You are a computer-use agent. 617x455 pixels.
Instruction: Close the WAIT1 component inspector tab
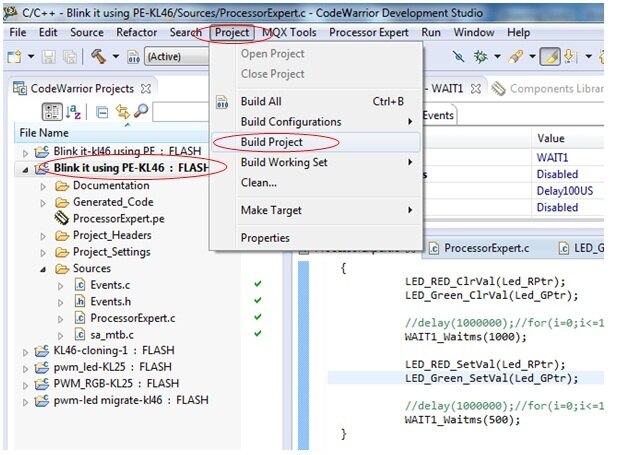pyautogui.click(x=476, y=89)
